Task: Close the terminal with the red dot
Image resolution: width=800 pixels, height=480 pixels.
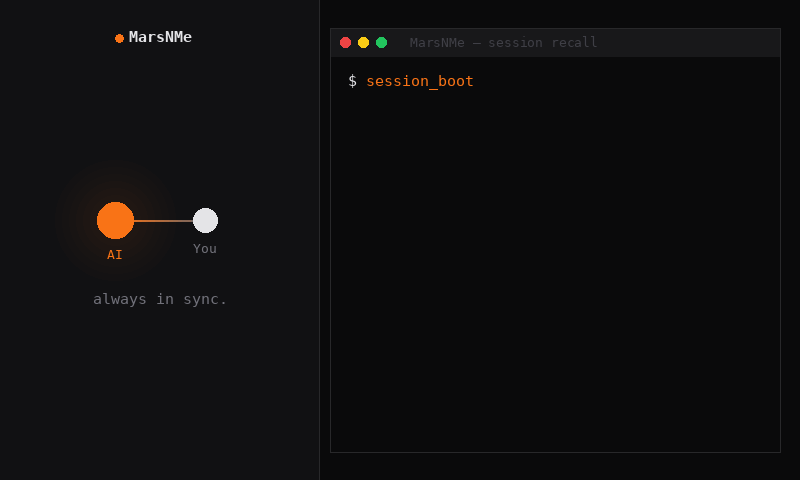Action: click(345, 42)
